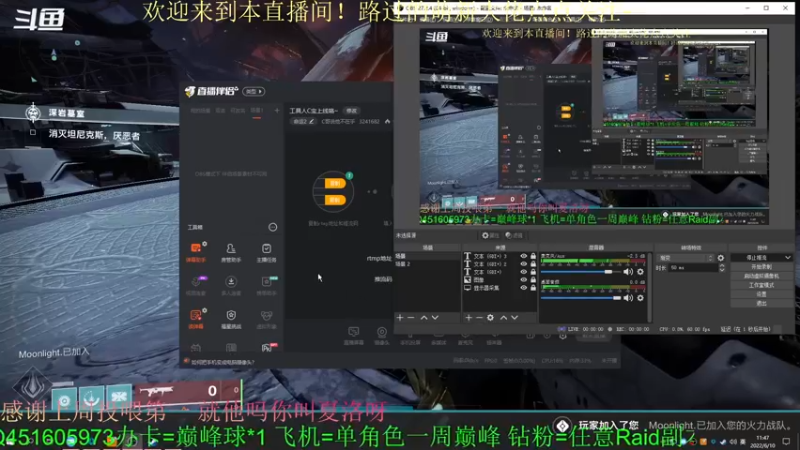Viewport: 800px width, 450px height.
Task: Collapse the room info with the up chevron
Action: (x=387, y=121)
